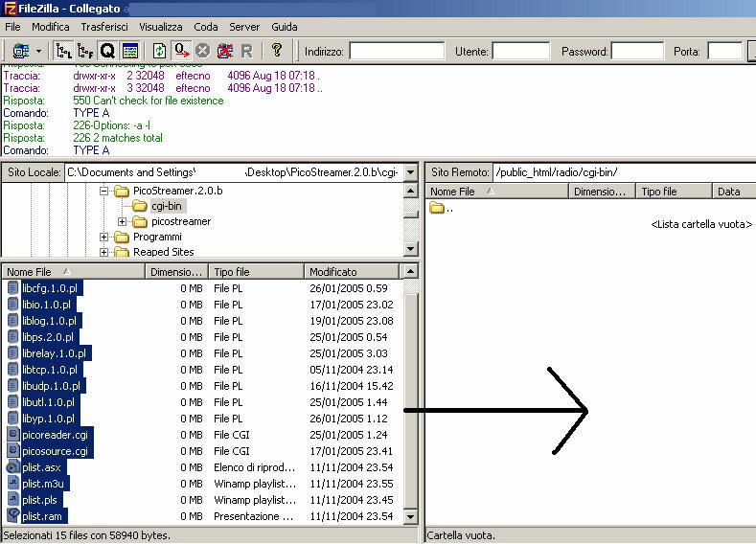Sort remote files by Nome File
The width and height of the screenshot is (756, 544).
496,192
